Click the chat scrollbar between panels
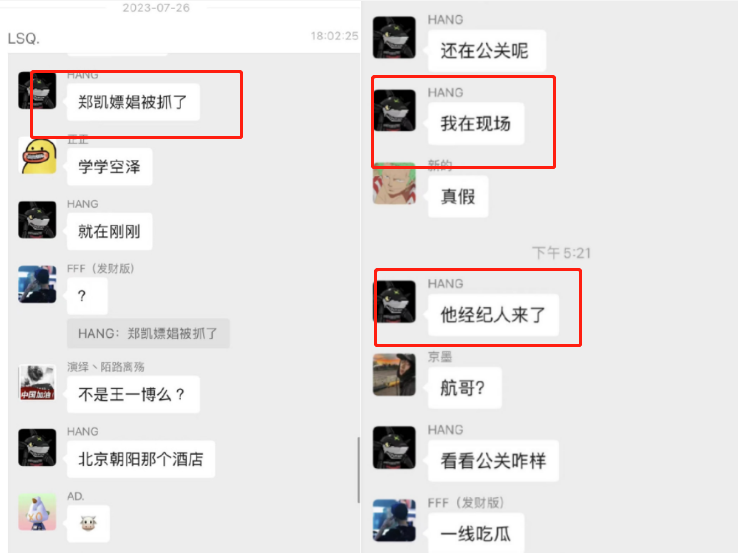Image resolution: width=738 pixels, height=553 pixels. 359,470
